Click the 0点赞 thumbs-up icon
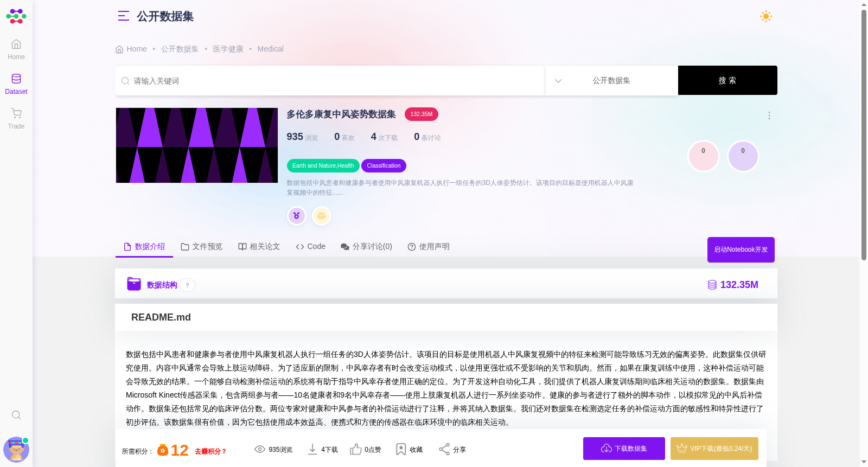The width and height of the screenshot is (868, 467). 356,449
